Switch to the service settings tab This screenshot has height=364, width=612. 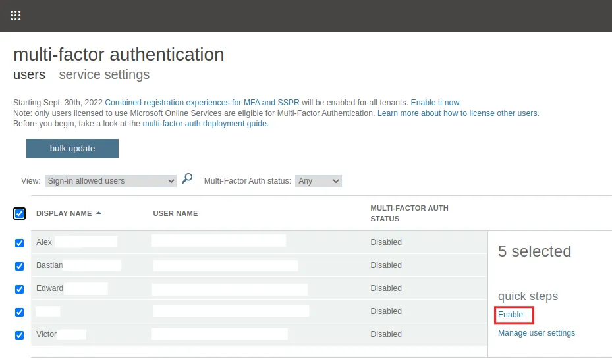[x=104, y=75]
